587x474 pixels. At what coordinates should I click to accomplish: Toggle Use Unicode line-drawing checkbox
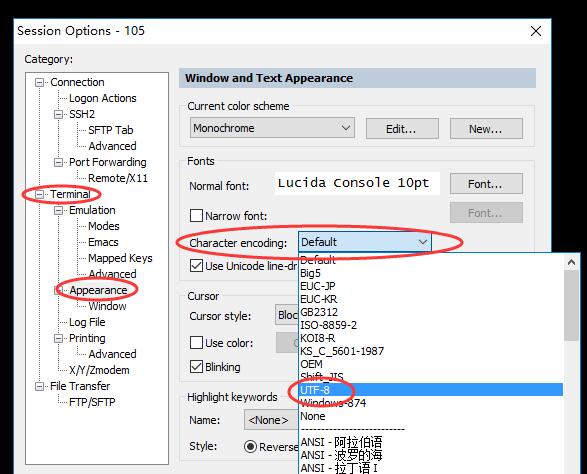197,266
